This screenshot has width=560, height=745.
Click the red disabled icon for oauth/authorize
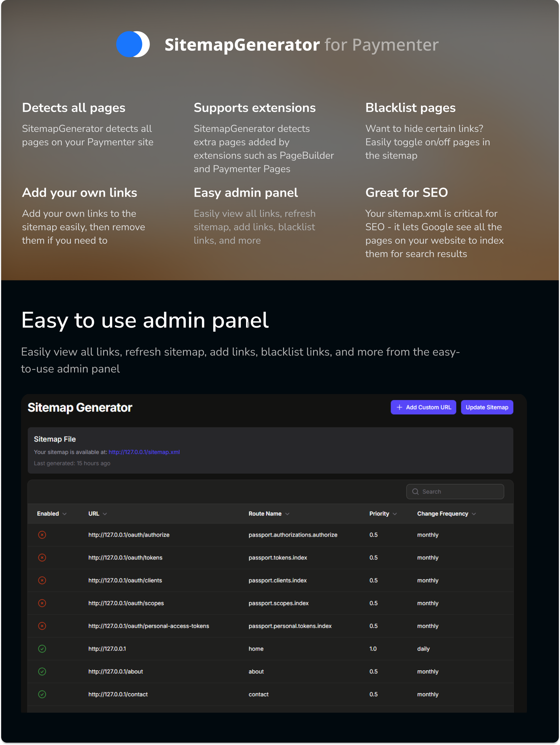point(42,535)
